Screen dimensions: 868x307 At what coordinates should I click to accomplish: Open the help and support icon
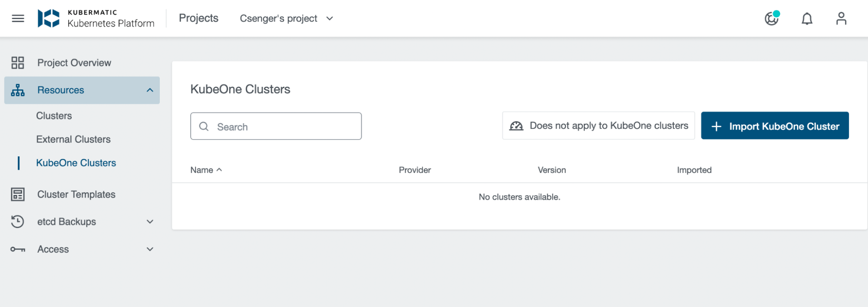[x=772, y=18]
